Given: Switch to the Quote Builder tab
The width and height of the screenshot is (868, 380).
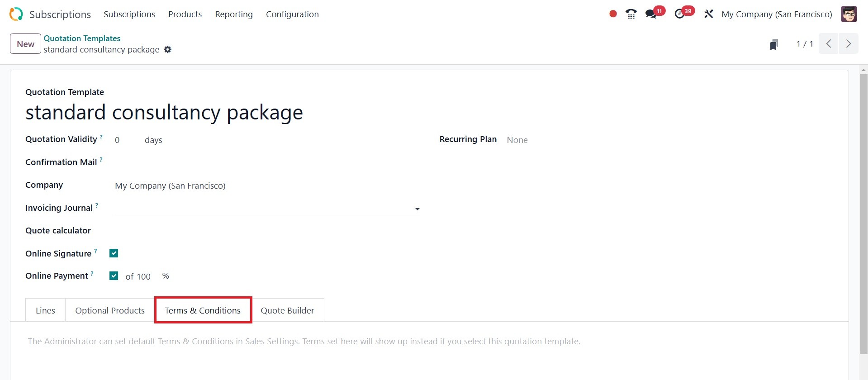Looking at the screenshot, I should pyautogui.click(x=287, y=310).
